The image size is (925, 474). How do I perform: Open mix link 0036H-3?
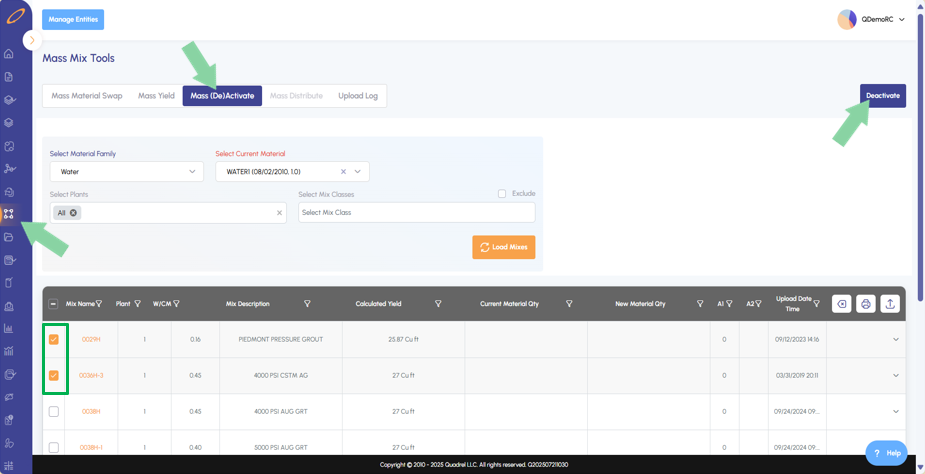tap(91, 375)
